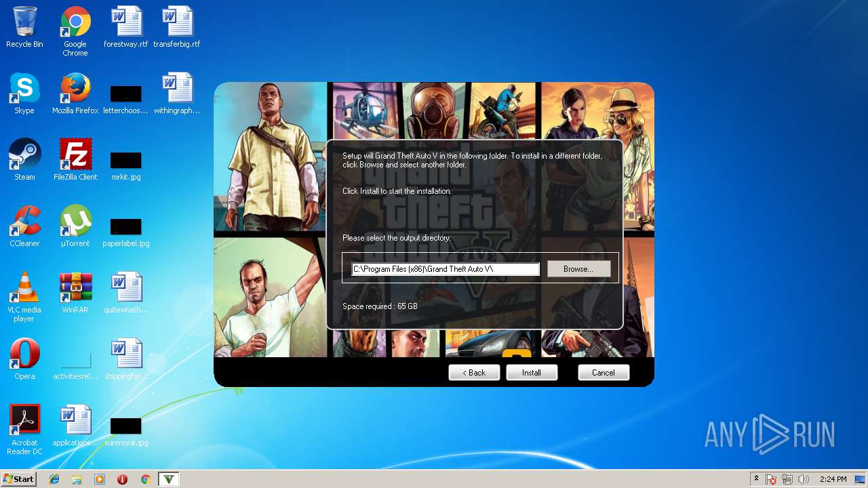Screen dimensions: 868x488
Task: Launch the WinRAR desktop shortcut
Action: click(75, 293)
